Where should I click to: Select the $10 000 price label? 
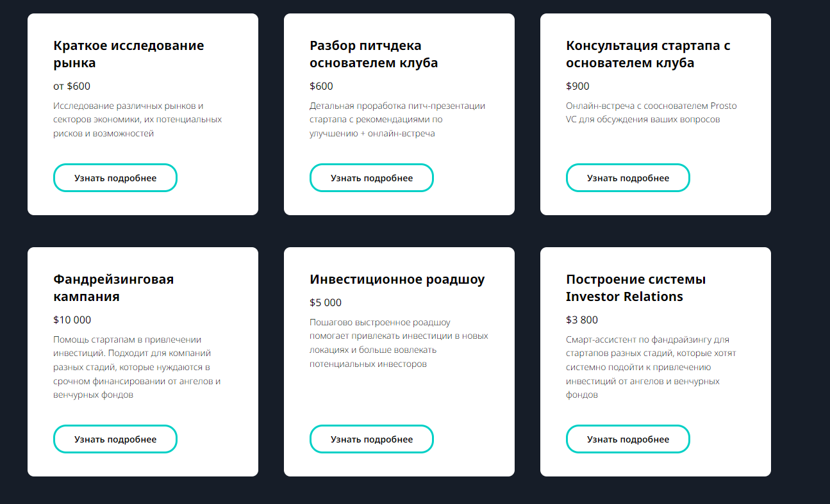tap(72, 320)
